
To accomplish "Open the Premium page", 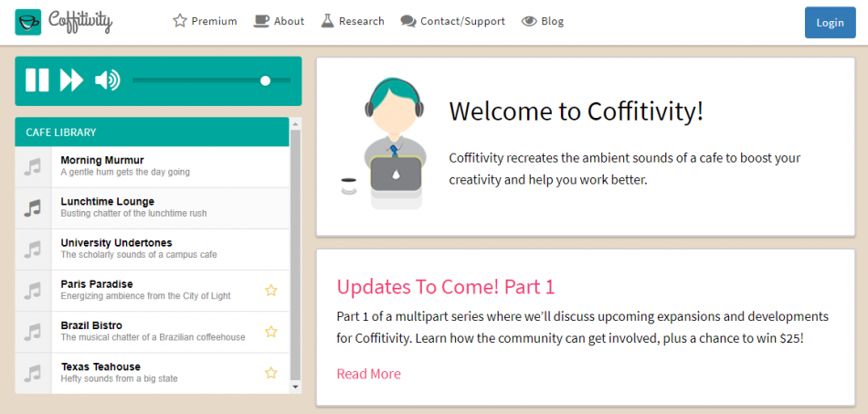I will [x=205, y=21].
